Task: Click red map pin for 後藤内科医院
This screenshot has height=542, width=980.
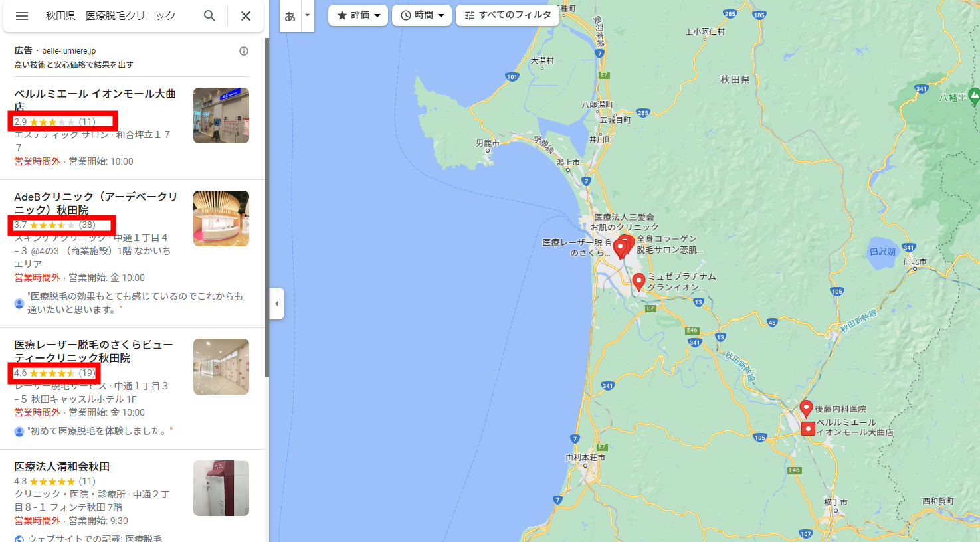Action: 806,408
